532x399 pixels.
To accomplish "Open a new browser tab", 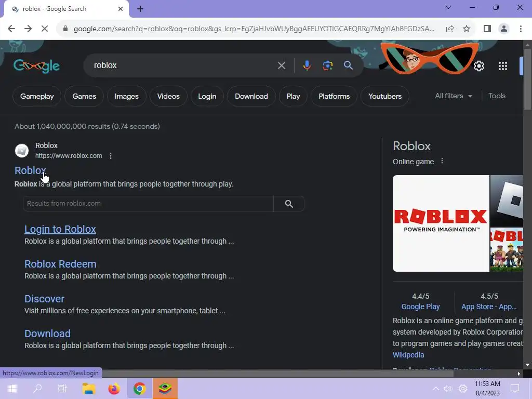I will [140, 9].
